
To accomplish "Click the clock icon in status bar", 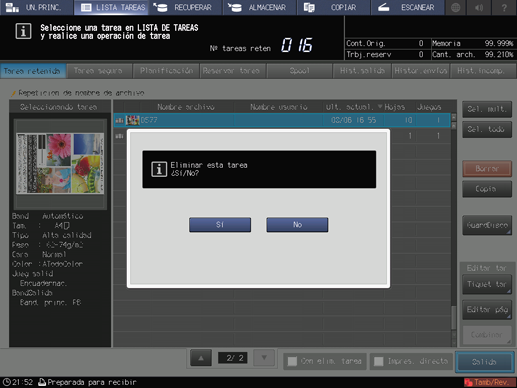I will [6, 382].
